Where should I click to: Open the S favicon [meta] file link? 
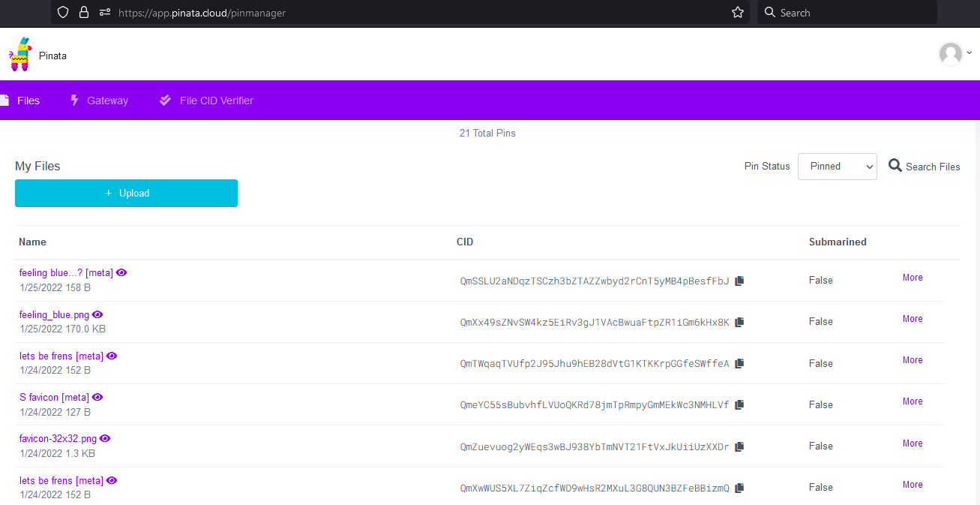(x=54, y=397)
